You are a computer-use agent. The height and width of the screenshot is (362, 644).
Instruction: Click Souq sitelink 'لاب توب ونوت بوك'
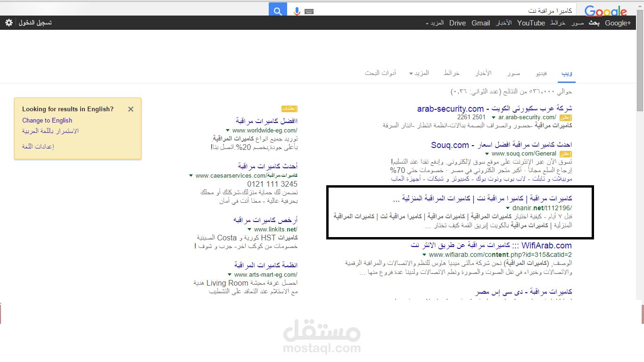pyautogui.click(x=501, y=179)
